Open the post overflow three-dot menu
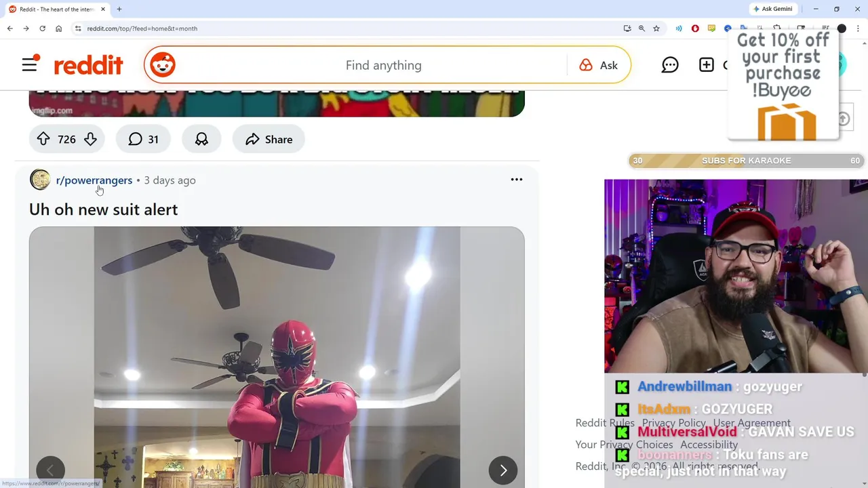This screenshot has height=488, width=868. [x=517, y=180]
